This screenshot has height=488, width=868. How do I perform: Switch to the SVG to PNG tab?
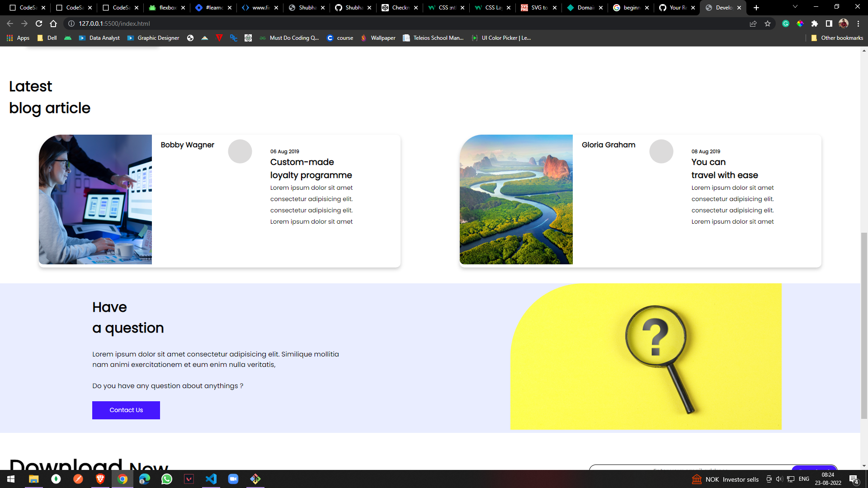tap(537, 8)
